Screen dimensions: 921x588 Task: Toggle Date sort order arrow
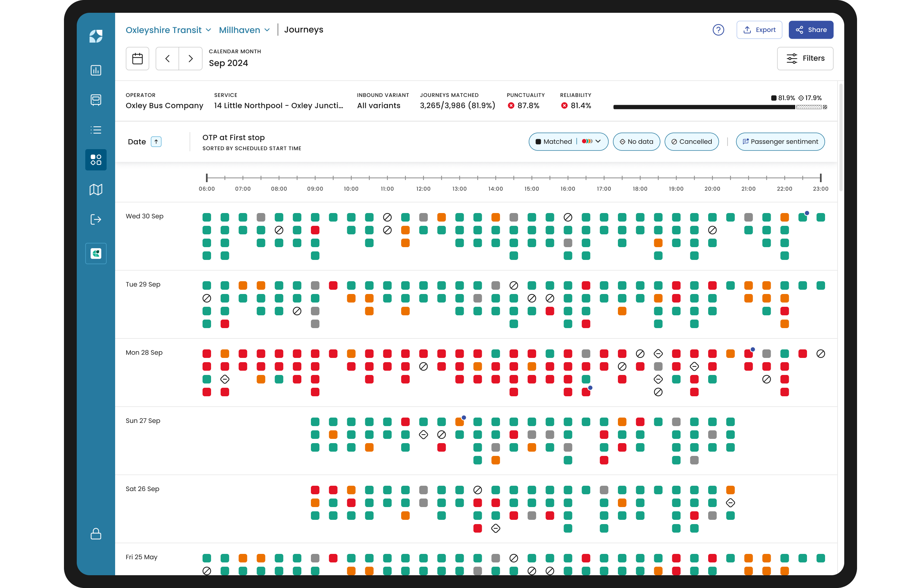(156, 141)
